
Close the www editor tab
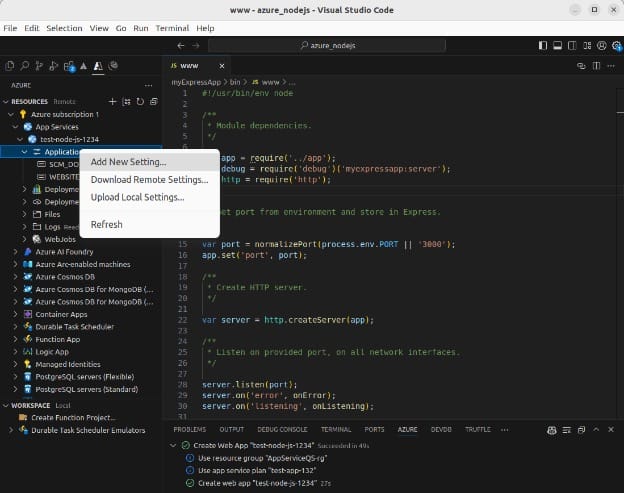point(222,66)
